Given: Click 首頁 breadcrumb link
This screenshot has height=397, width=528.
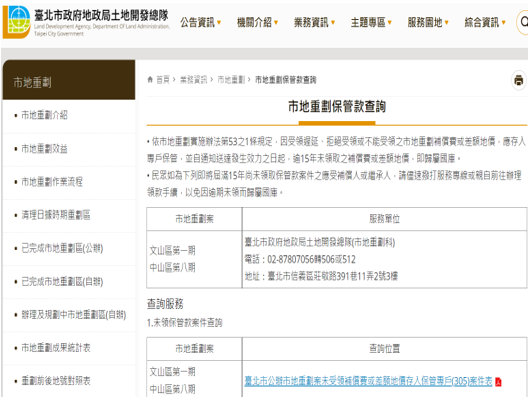Looking at the screenshot, I should [163, 80].
